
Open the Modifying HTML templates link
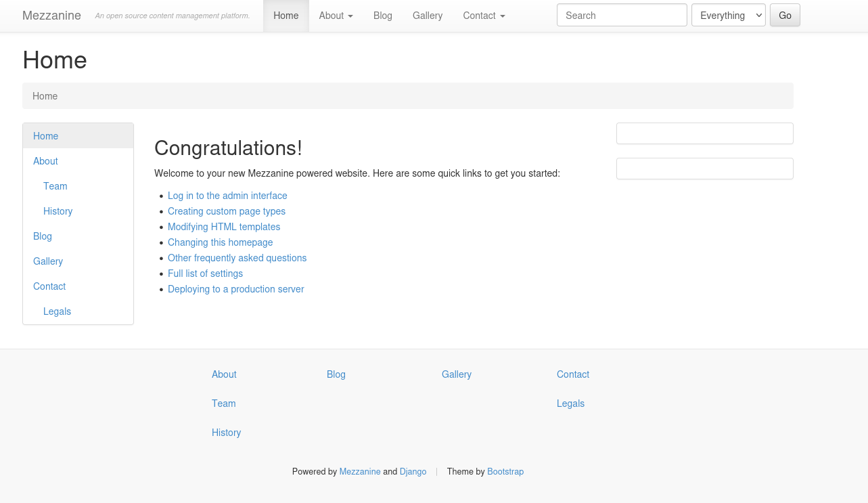click(x=224, y=227)
